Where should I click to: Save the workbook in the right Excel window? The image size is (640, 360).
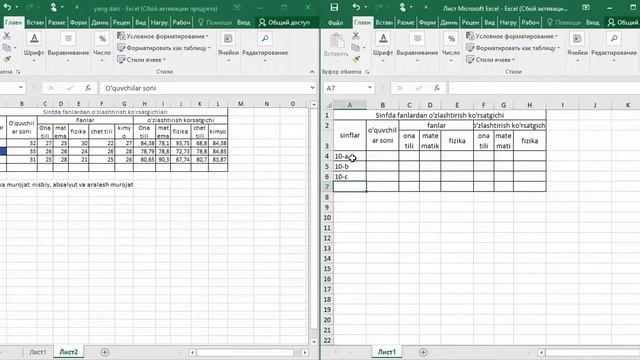coord(334,7)
